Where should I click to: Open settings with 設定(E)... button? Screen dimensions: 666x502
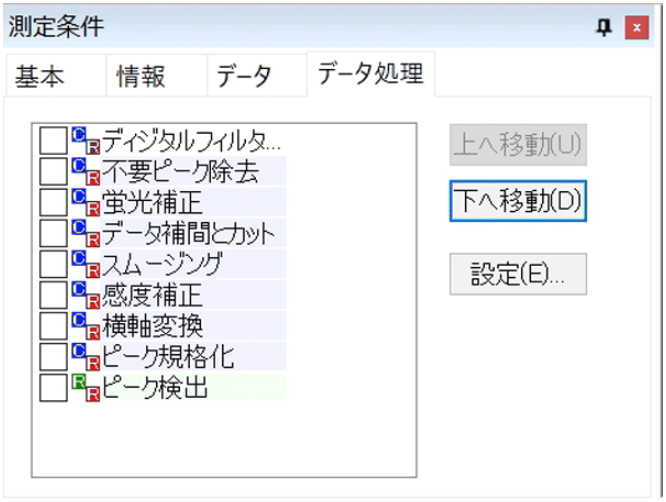(517, 274)
